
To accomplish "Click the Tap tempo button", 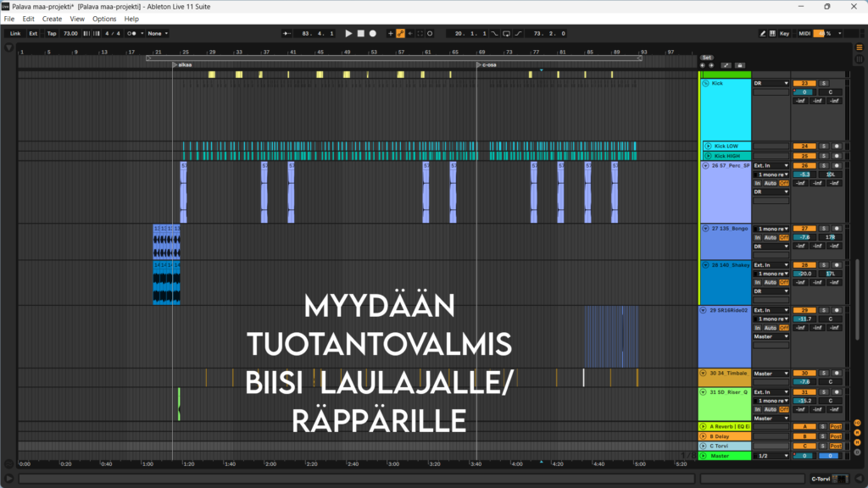I will click(52, 33).
